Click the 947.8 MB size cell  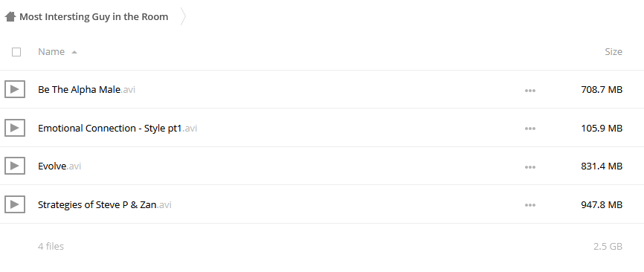coord(602,204)
